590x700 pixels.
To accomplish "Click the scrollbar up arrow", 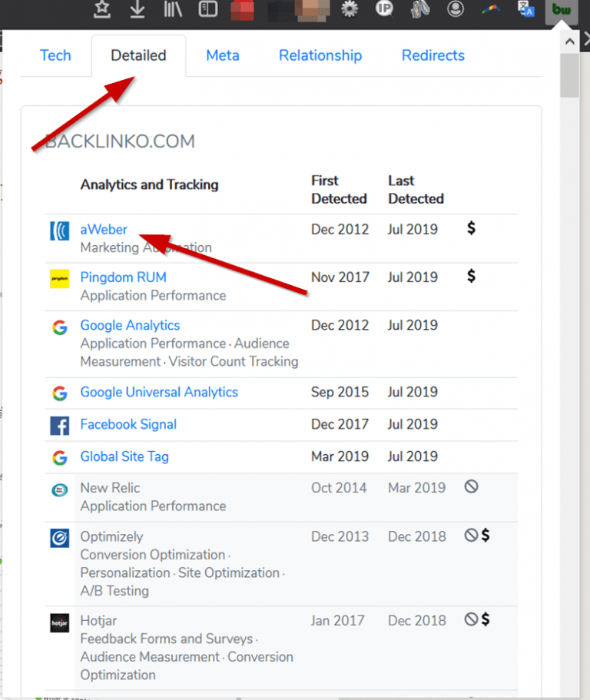I will 569,41.
